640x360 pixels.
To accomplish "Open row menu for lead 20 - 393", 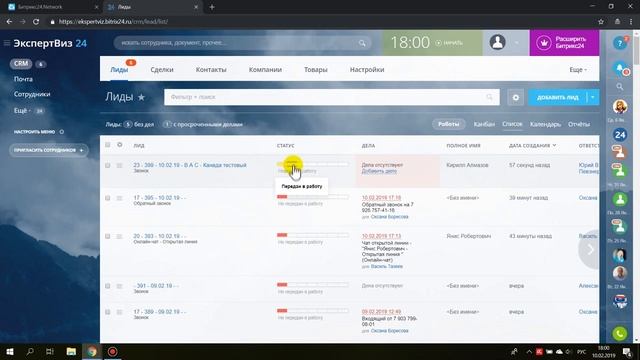I will (x=119, y=236).
